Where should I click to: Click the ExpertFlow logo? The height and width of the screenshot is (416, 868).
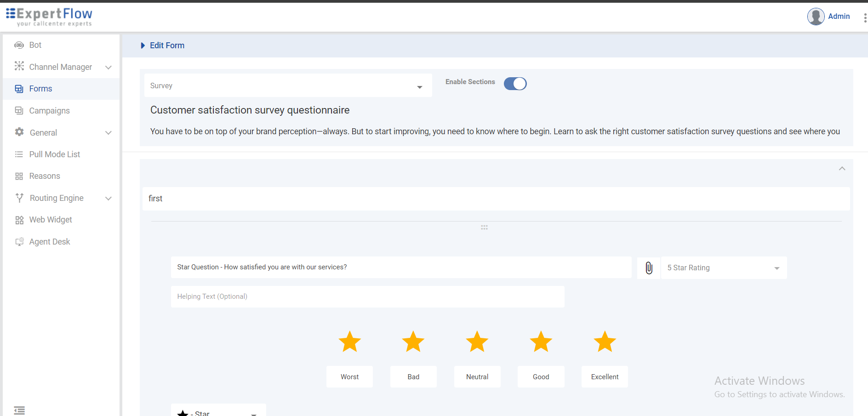(49, 17)
